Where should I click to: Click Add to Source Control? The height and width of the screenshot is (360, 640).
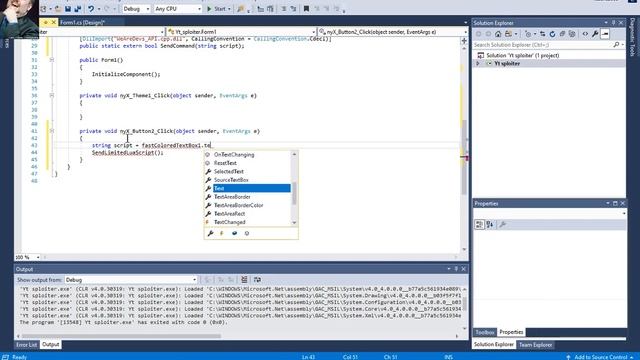pos(600,357)
